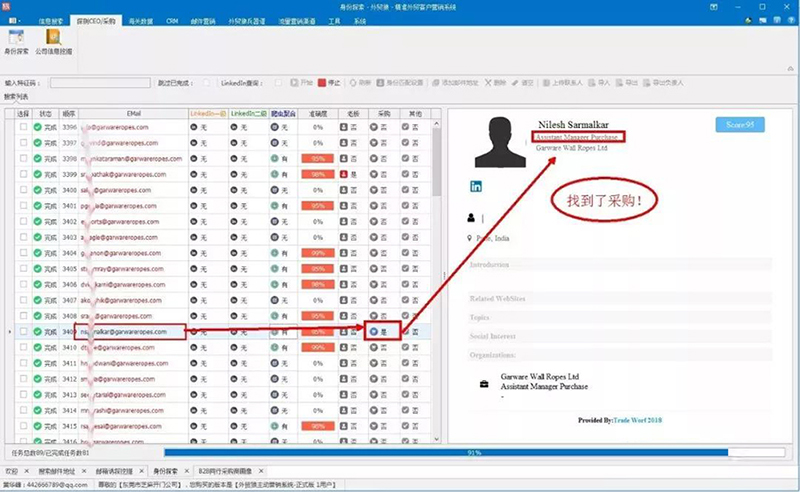Viewport: 800px width, 492px height.
Task: Close the 搜索邮件地址 bottom tab
Action: click(86, 468)
